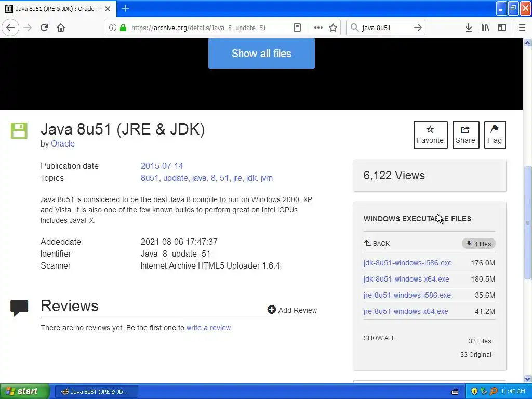Click SHOW ALL files link
This screenshot has width=532, height=399.
(x=379, y=338)
